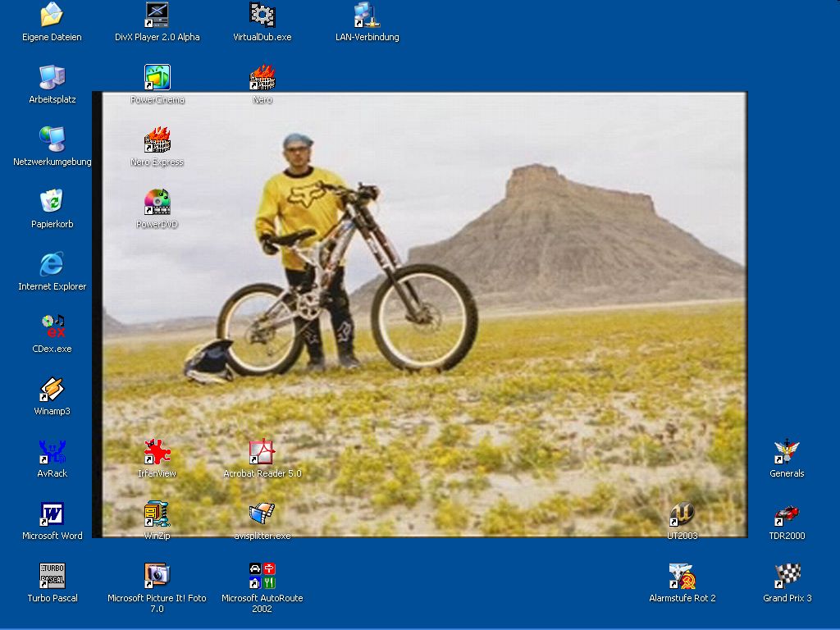Select the UT2003 game shortcut
Image resolution: width=840 pixels, height=630 pixels.
682,514
